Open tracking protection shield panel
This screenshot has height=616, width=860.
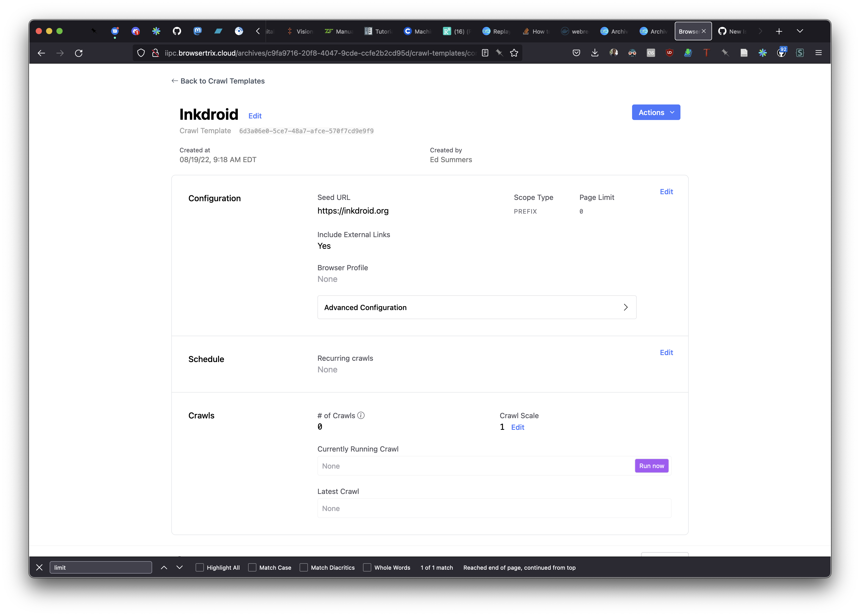141,53
